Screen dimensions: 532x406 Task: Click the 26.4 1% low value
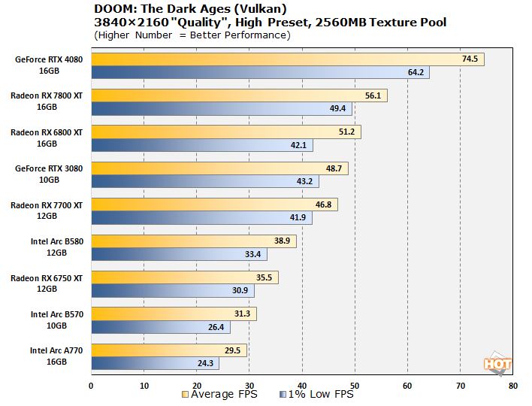click(216, 327)
